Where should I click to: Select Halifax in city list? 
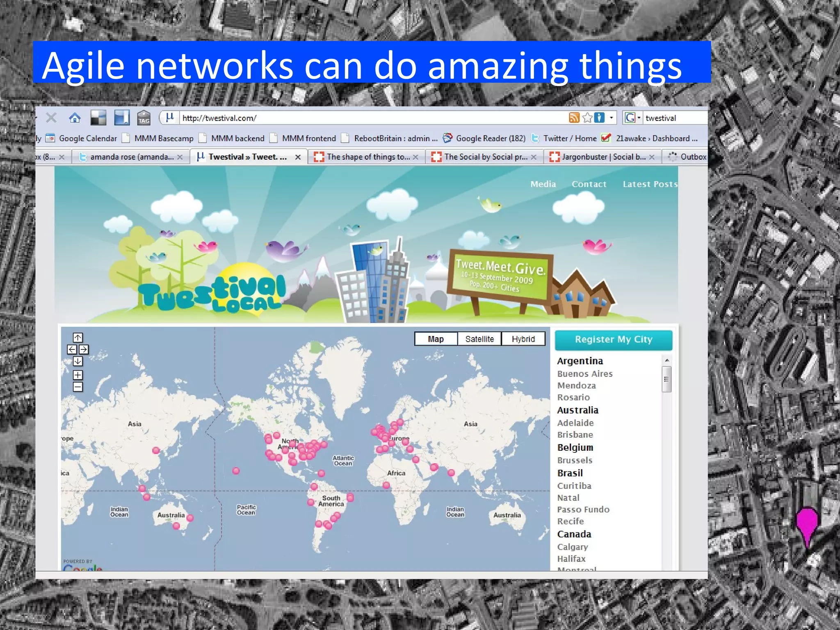pos(571,559)
